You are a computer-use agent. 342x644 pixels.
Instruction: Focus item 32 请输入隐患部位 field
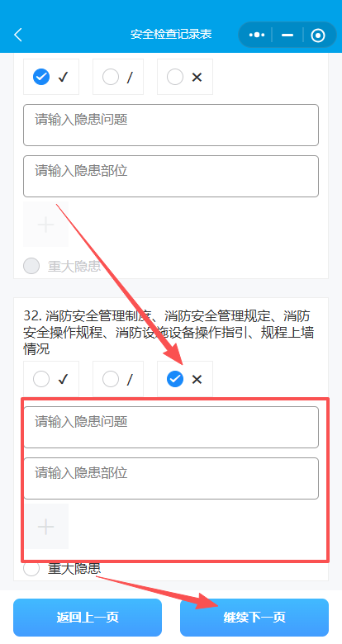[171, 479]
